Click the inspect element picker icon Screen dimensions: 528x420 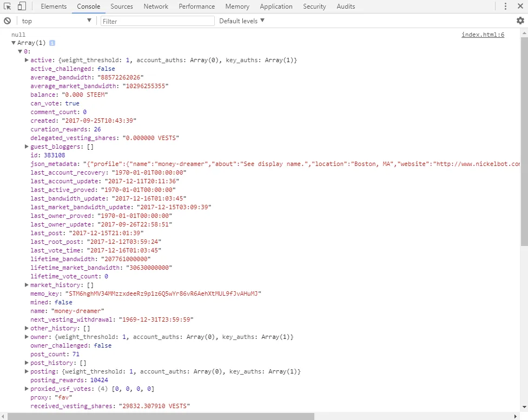point(8,6)
